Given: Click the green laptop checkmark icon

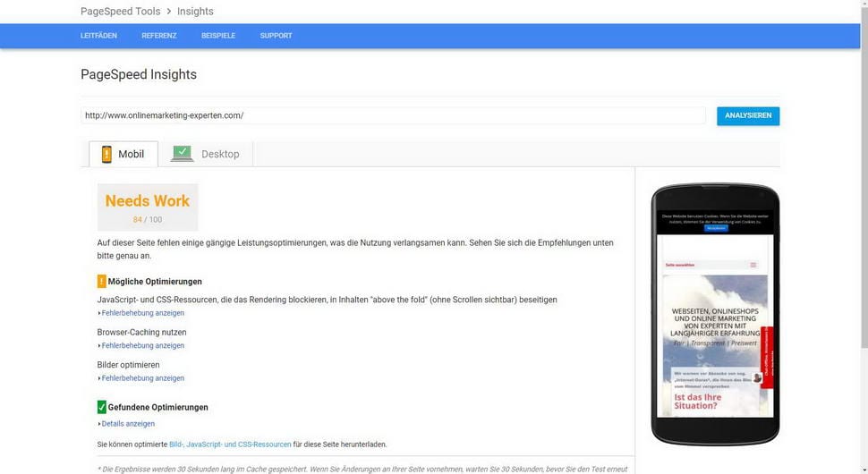Looking at the screenshot, I should (183, 153).
